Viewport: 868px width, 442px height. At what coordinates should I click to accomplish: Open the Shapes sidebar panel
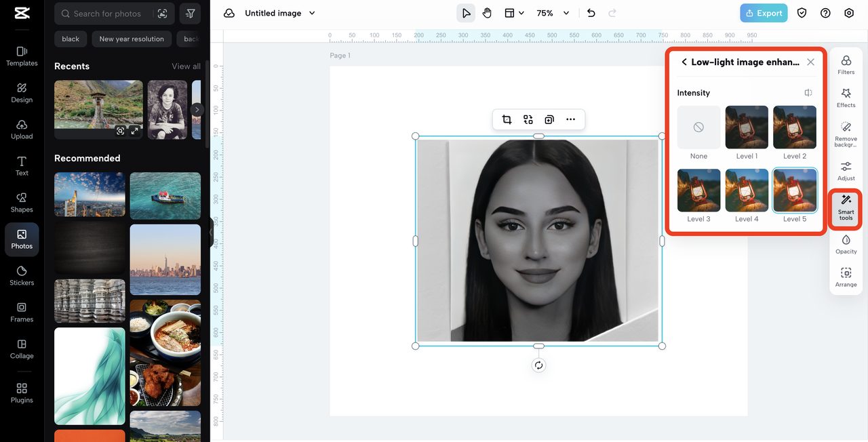coord(22,203)
